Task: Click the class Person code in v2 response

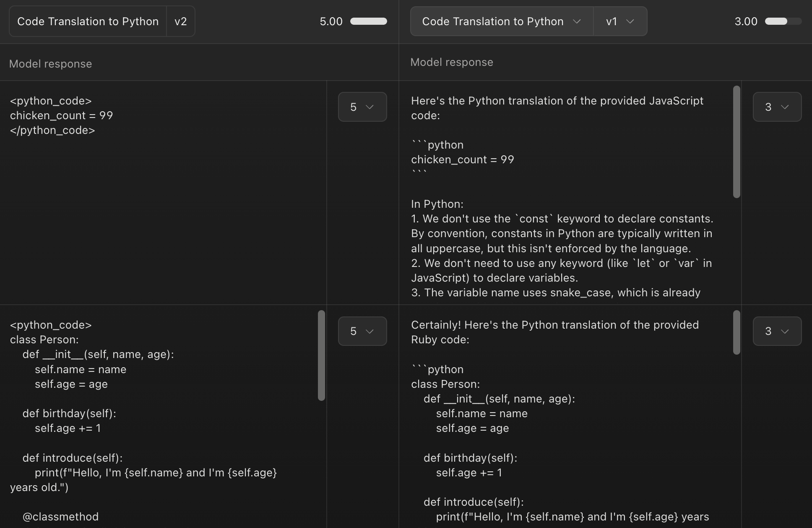Action: (44, 340)
